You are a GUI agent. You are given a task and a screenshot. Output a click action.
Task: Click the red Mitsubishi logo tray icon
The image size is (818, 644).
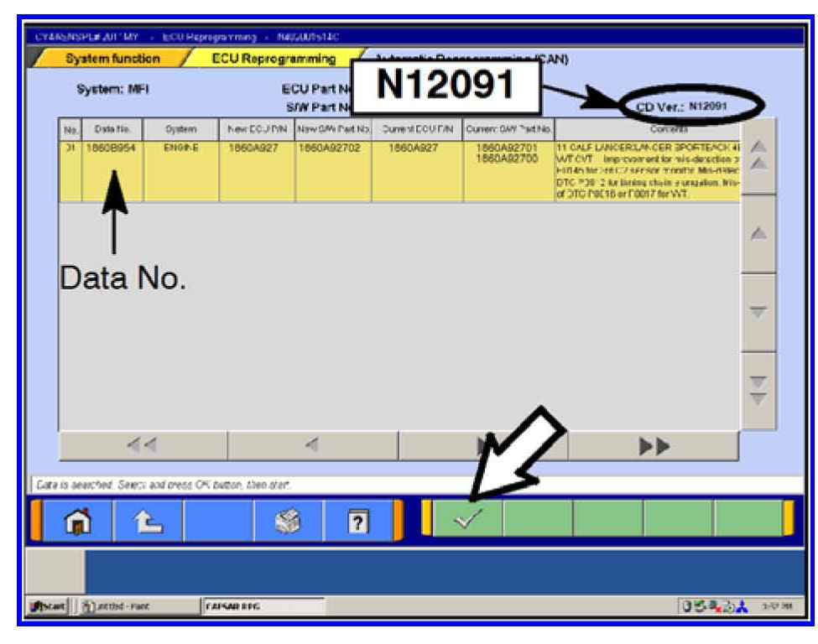coord(742,607)
